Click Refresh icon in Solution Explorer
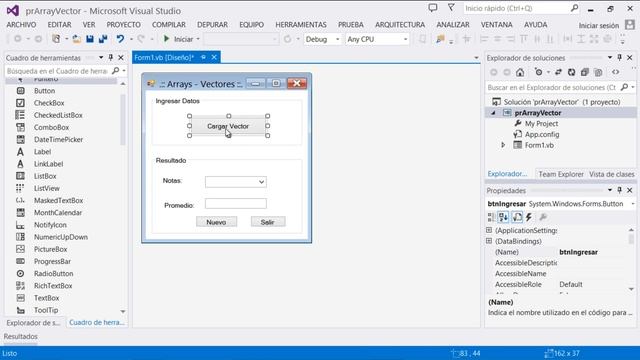This screenshot has width=640, height=360. pos(571,72)
